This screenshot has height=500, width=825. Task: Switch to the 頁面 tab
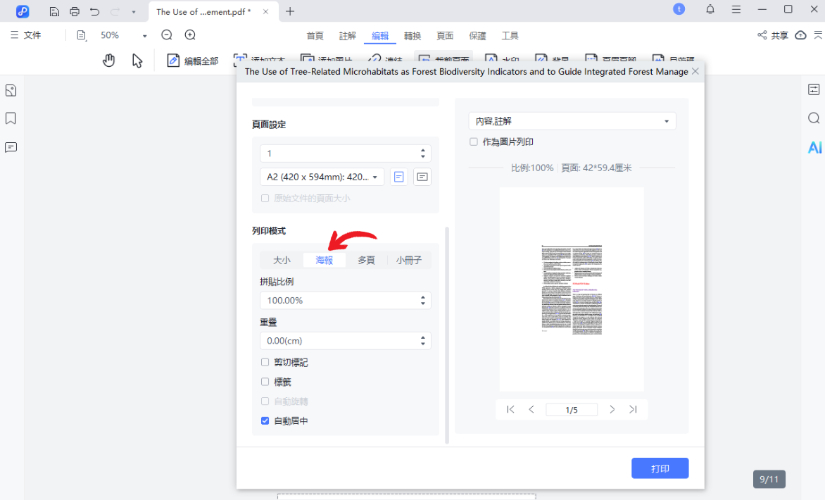point(445,36)
